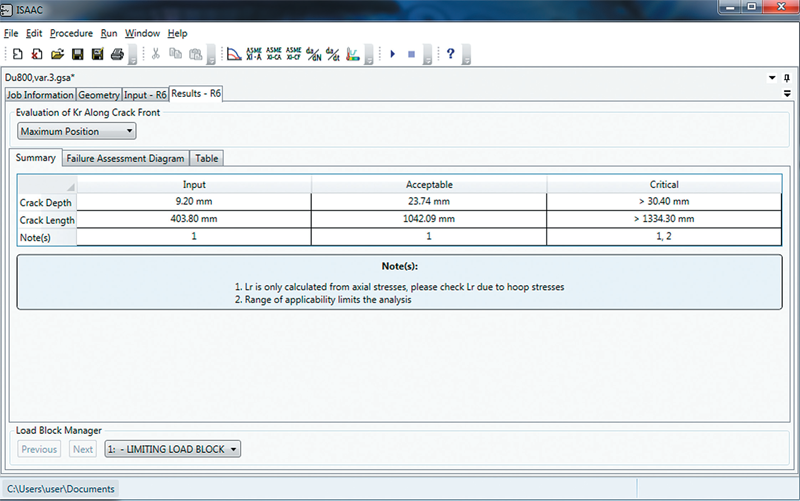Select the Crack Depth row header
Image resolution: width=800 pixels, height=501 pixels.
[47, 203]
